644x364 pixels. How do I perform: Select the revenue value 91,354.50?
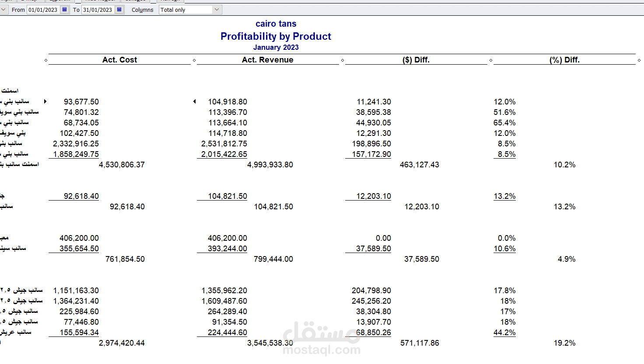click(230, 322)
